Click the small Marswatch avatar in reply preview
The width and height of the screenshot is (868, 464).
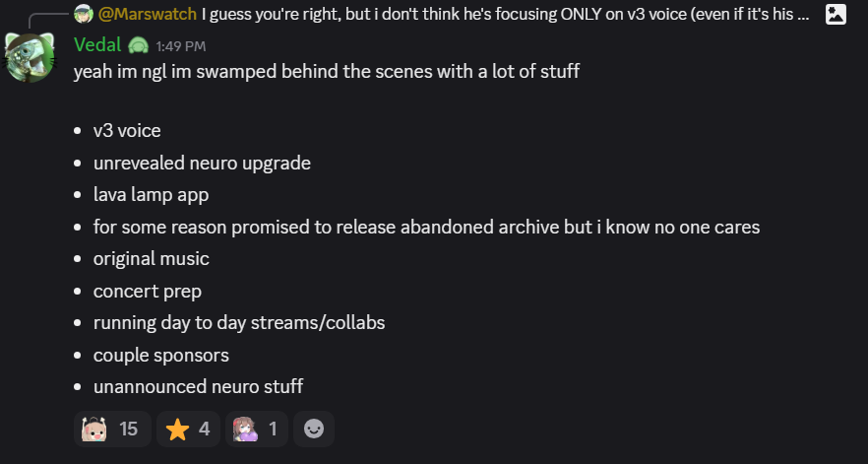tap(84, 14)
